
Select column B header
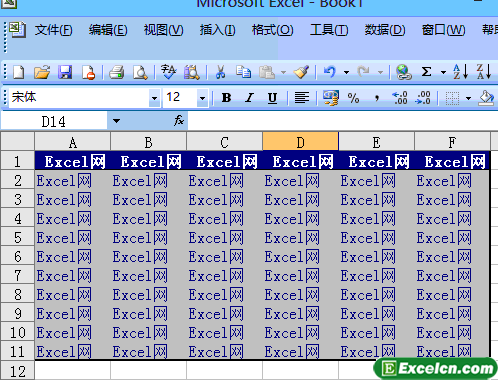[149, 142]
